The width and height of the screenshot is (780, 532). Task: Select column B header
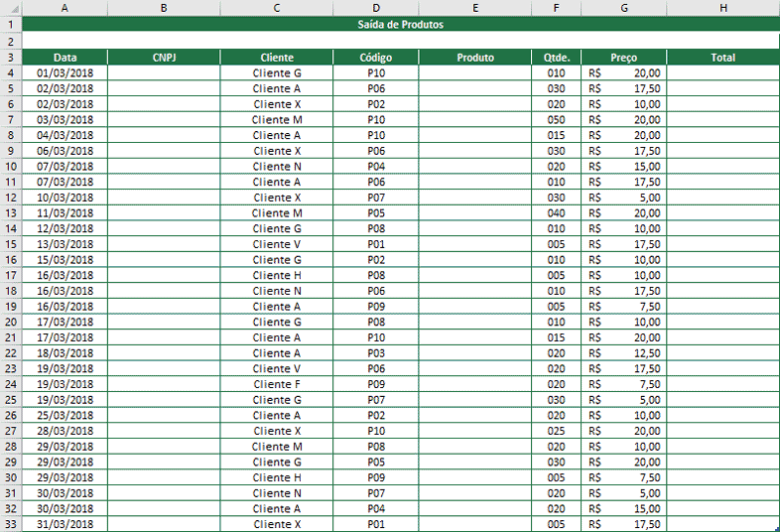click(164, 8)
